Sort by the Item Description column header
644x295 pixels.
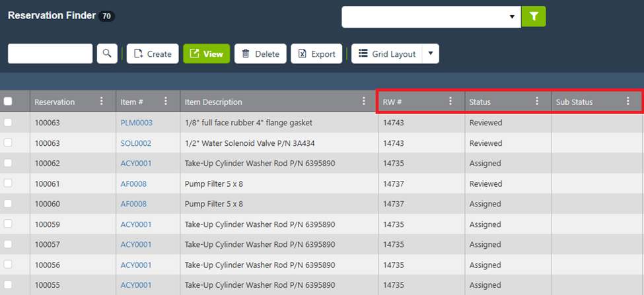click(213, 102)
